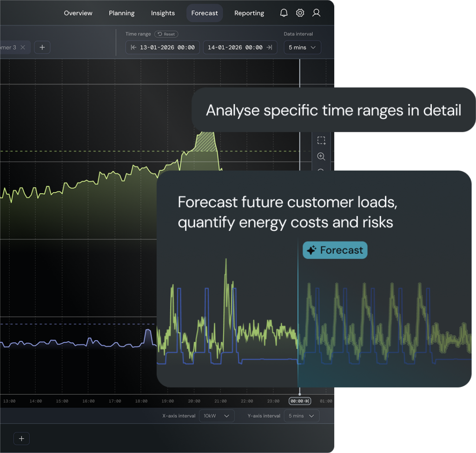Click the 00:00 time marker on axis
This screenshot has width=476, height=453.
(300, 401)
